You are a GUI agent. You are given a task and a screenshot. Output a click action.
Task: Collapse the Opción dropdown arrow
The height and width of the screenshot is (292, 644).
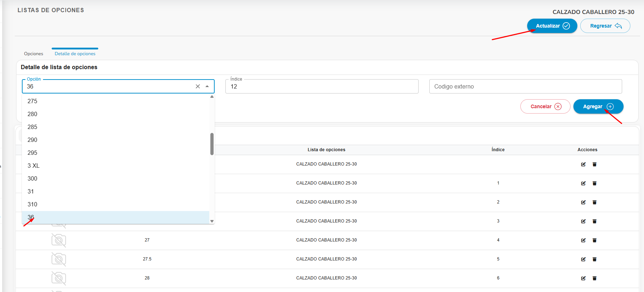(x=207, y=86)
